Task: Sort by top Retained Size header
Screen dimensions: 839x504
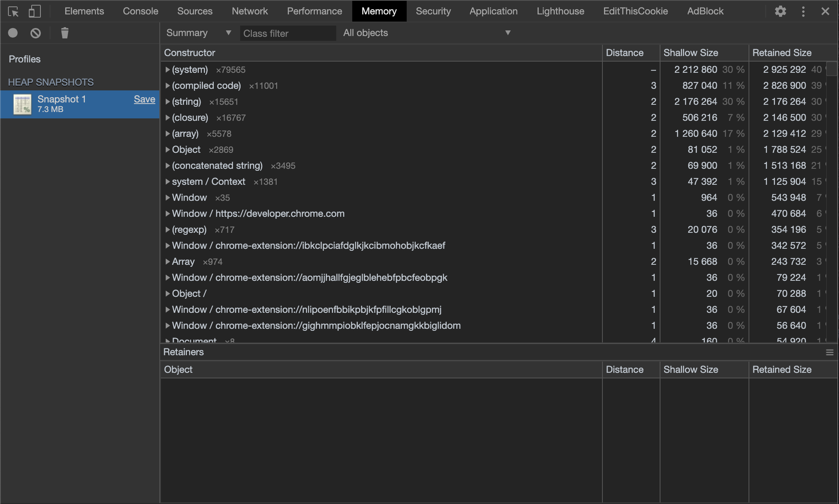Action: click(793, 53)
